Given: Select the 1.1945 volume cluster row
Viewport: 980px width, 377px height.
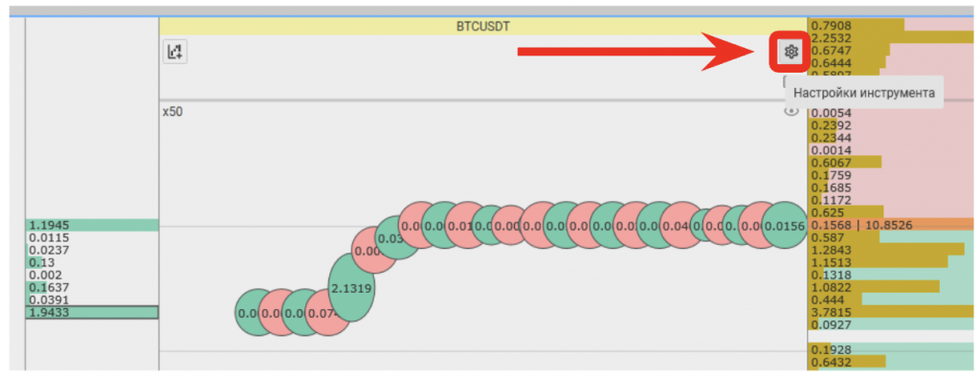Looking at the screenshot, I should 92,225.
